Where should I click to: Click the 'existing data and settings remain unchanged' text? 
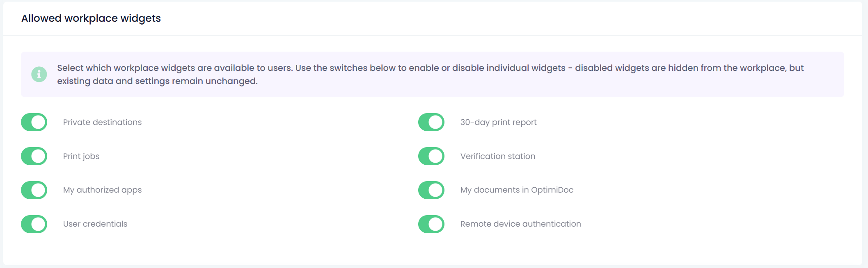157,81
